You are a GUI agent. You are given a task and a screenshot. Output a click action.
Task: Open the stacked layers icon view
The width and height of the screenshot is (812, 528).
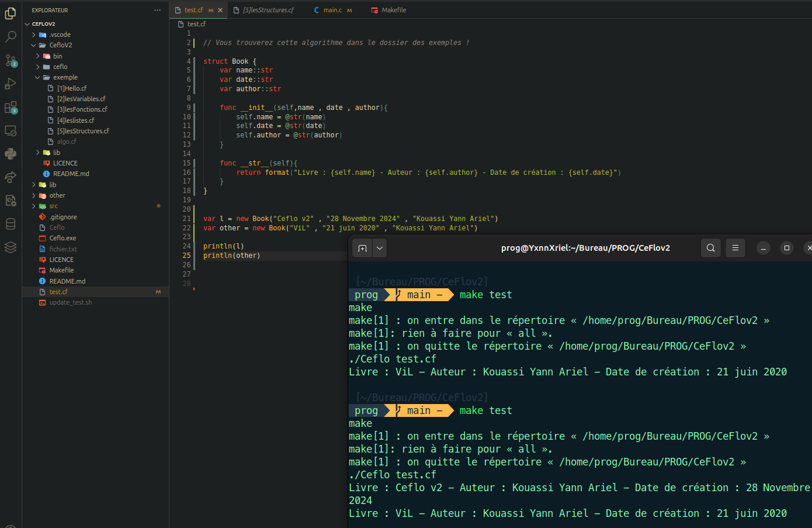pyautogui.click(x=11, y=247)
